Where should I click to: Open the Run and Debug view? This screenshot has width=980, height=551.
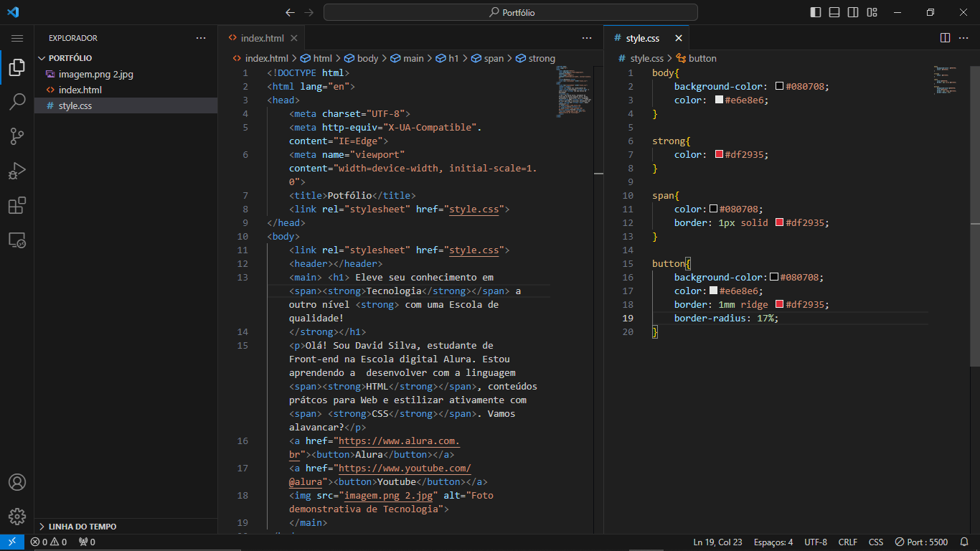tap(17, 171)
